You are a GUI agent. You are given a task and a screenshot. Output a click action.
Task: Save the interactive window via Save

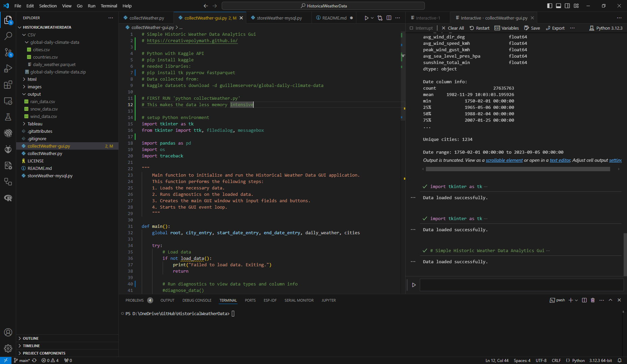tap(532, 28)
